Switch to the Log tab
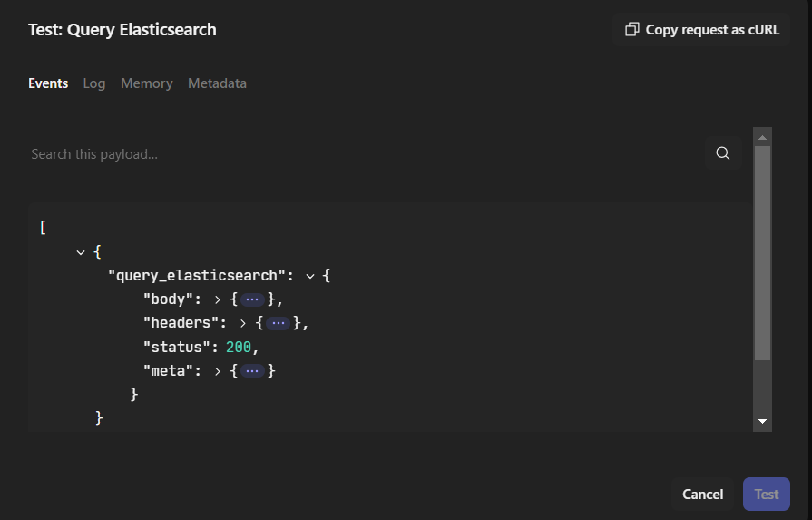 (x=94, y=83)
